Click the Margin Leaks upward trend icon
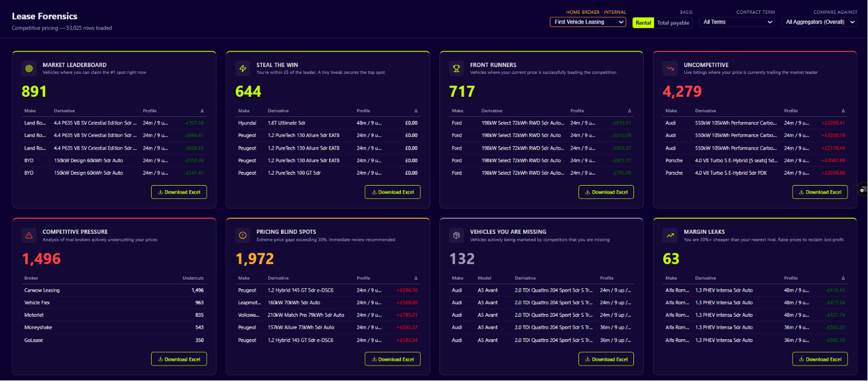The image size is (868, 381). tap(670, 235)
